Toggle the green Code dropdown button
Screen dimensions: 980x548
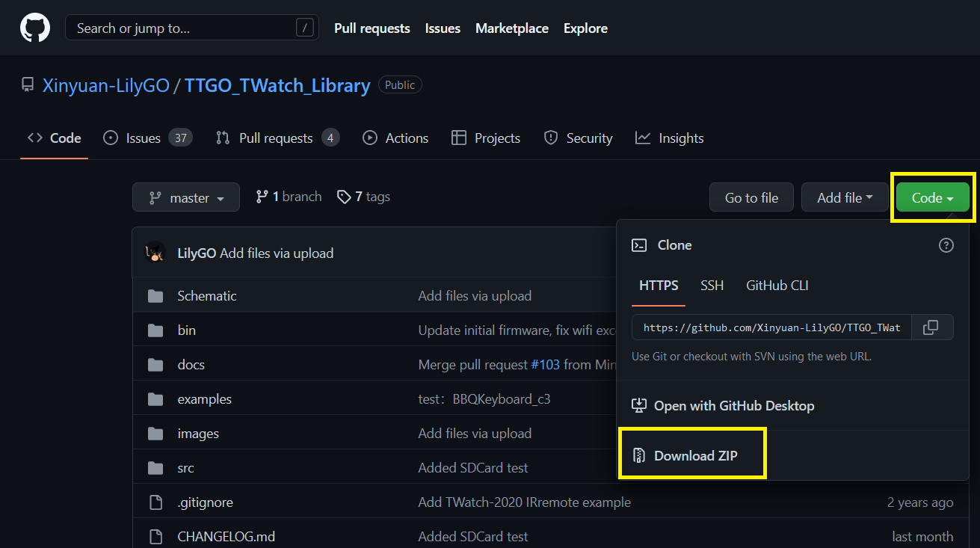pos(933,197)
